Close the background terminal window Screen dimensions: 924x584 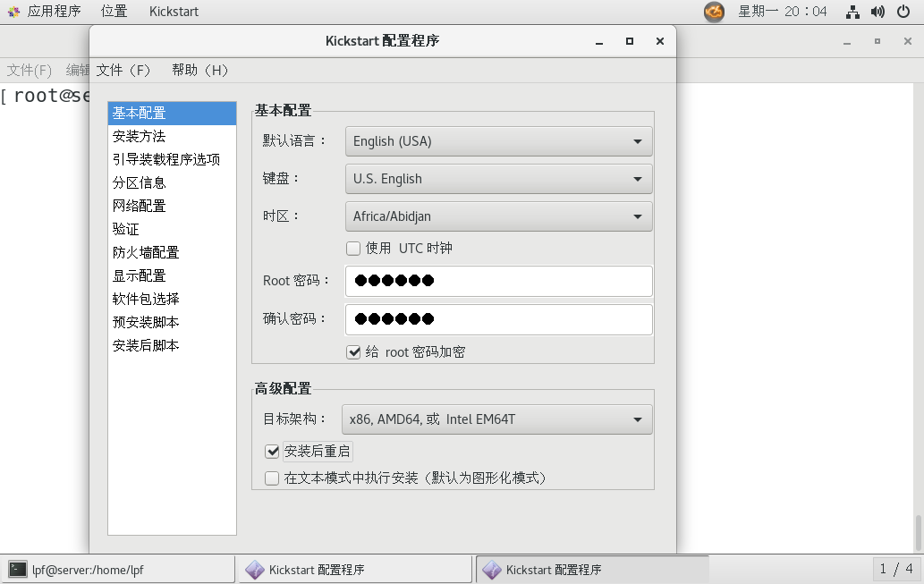(x=908, y=41)
